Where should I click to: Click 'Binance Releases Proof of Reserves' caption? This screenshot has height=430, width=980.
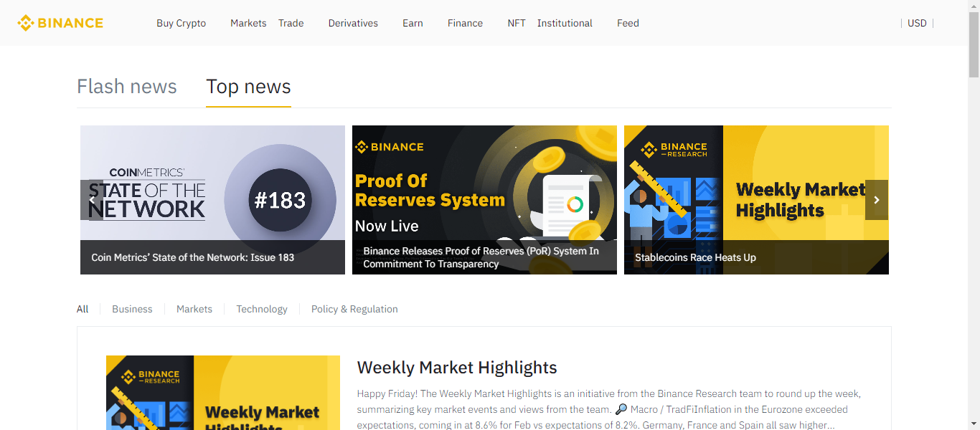481,257
